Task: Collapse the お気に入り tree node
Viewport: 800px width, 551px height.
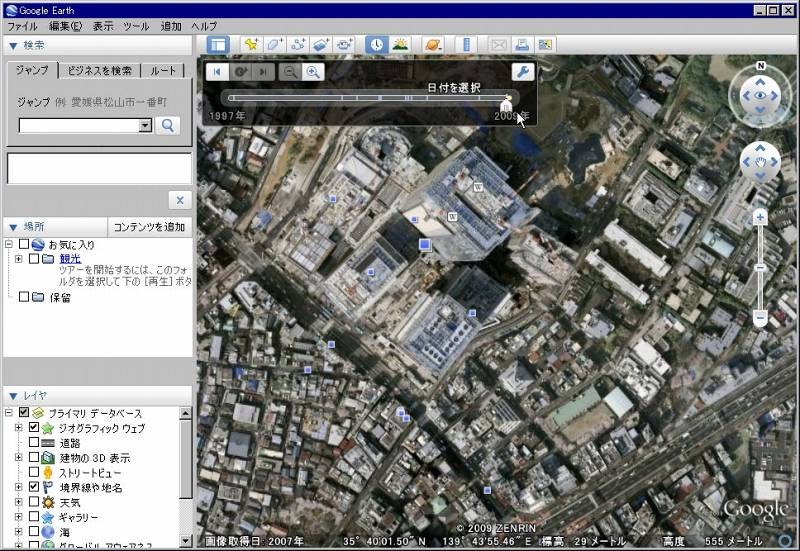Action: (9, 244)
